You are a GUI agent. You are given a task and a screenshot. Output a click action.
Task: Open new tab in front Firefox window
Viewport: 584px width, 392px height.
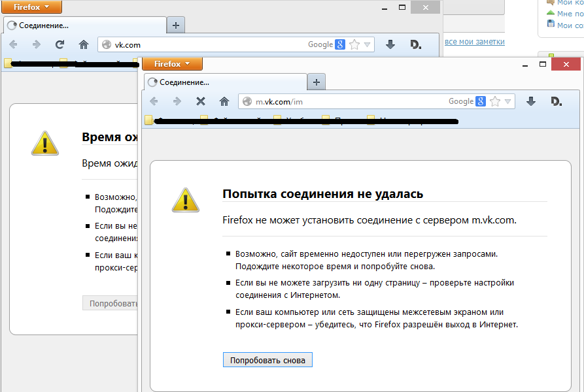(317, 82)
